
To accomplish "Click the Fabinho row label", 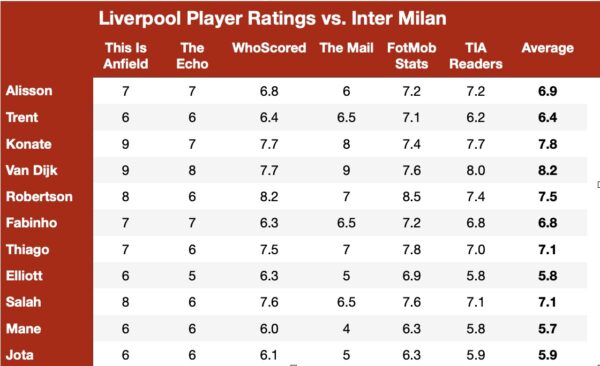I will (31, 223).
